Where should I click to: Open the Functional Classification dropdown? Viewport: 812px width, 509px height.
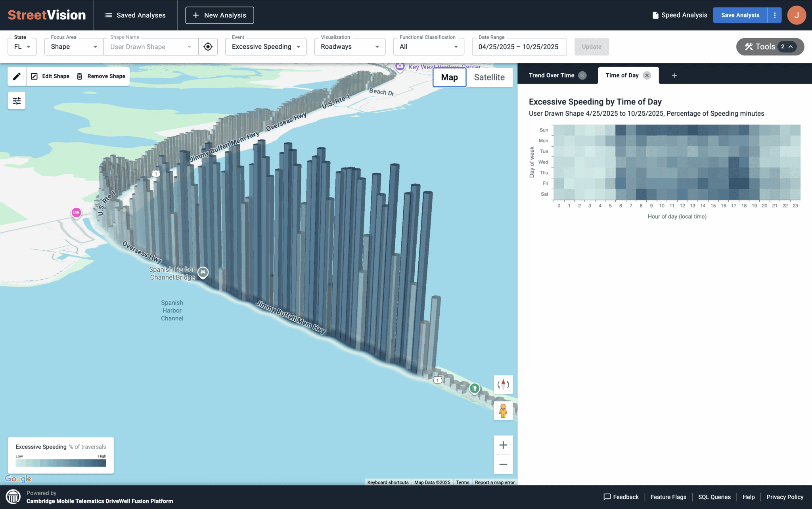pos(428,47)
